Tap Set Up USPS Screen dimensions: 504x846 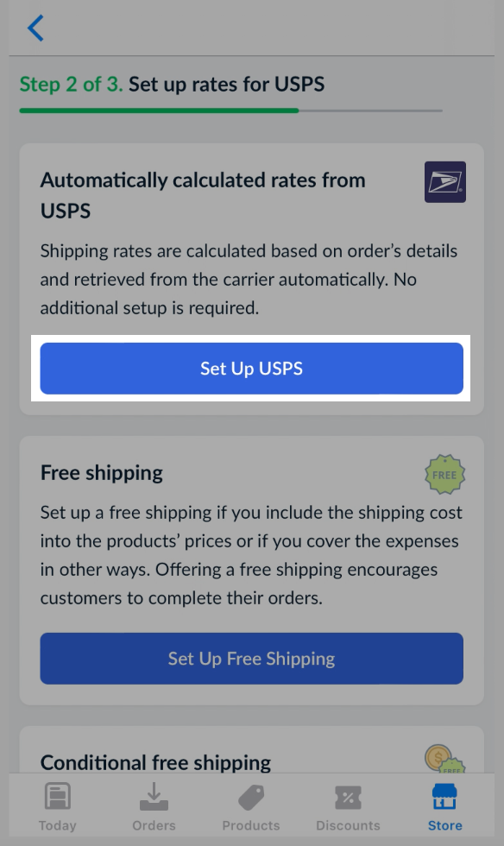tap(251, 369)
